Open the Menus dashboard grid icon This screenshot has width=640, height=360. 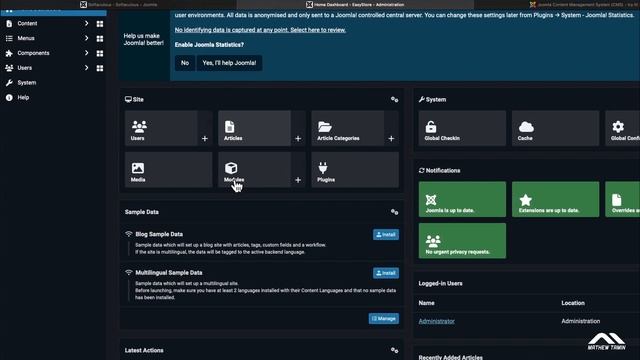100,39
